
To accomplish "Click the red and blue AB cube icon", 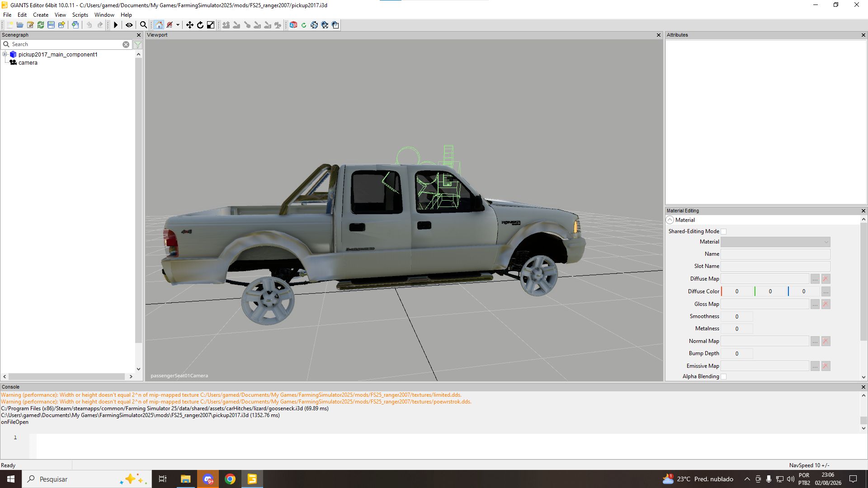I will point(293,25).
